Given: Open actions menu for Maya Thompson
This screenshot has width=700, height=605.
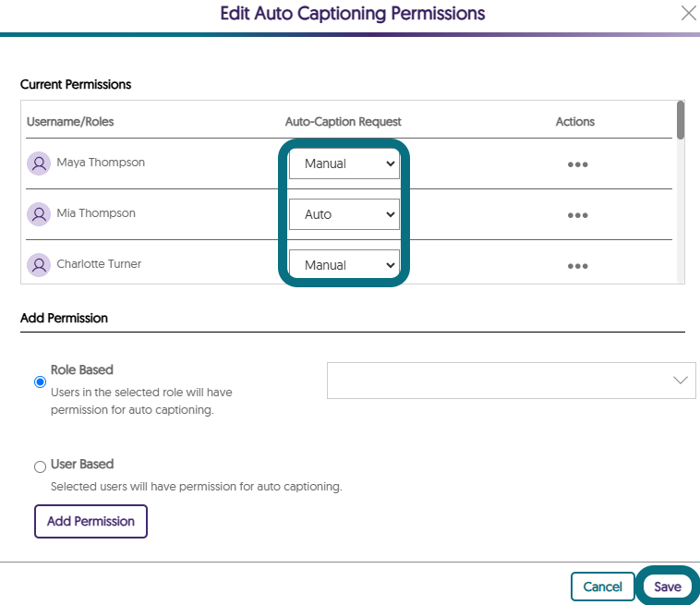Looking at the screenshot, I should tap(577, 164).
